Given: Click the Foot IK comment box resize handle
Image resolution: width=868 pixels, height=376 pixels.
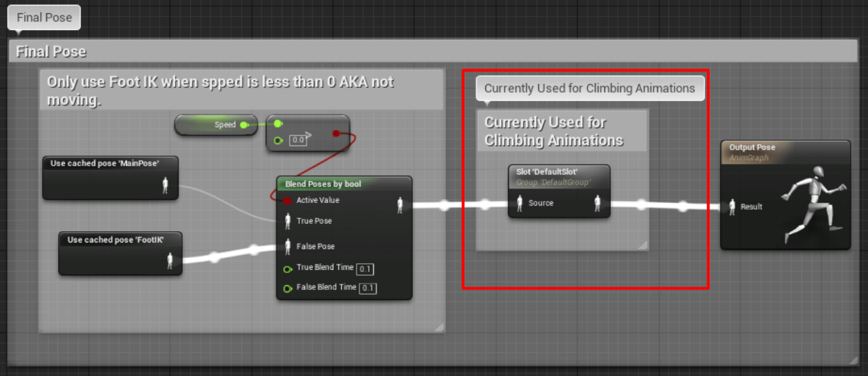Looking at the screenshot, I should click(439, 327).
